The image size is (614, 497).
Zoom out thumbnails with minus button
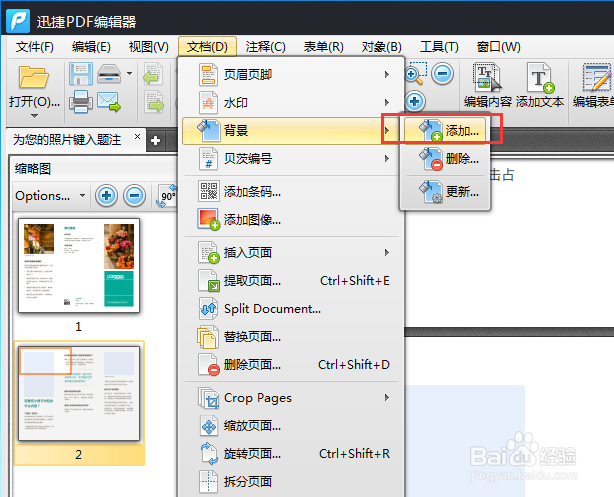135,195
